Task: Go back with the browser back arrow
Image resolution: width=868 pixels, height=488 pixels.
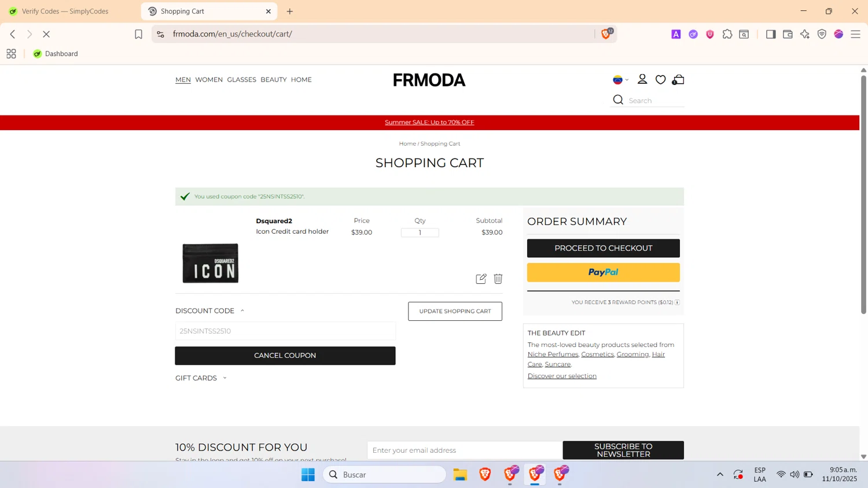Action: coord(13,34)
